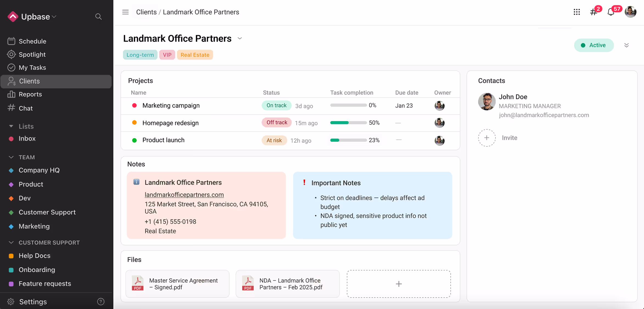The height and width of the screenshot is (309, 644).
Task: Click the Invite plus circle in Contacts
Action: [486, 138]
